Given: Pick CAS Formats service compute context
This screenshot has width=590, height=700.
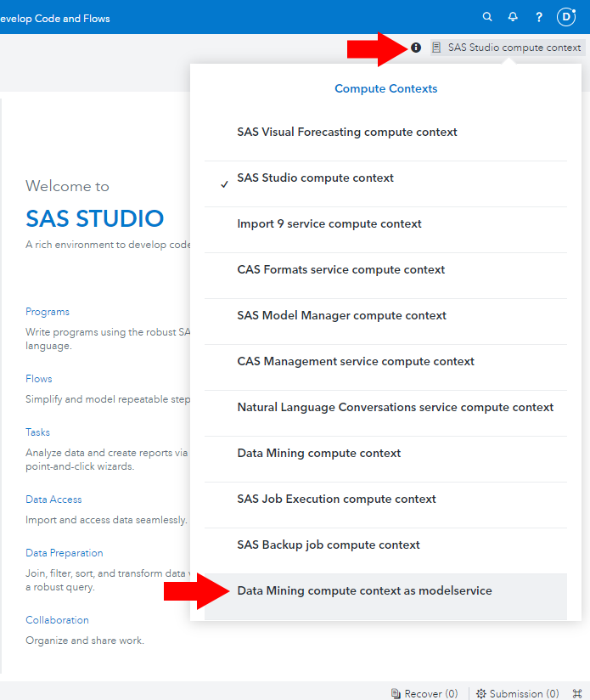Looking at the screenshot, I should [340, 270].
